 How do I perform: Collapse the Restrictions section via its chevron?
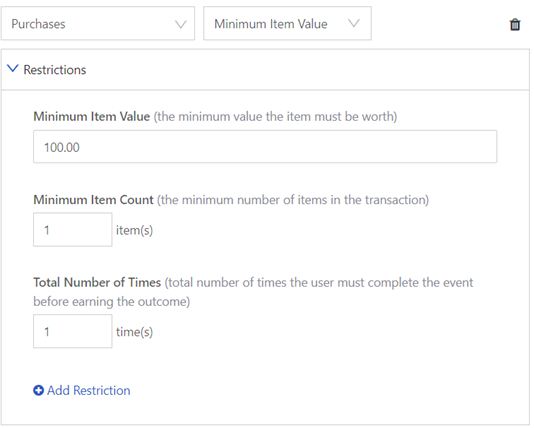tap(13, 69)
